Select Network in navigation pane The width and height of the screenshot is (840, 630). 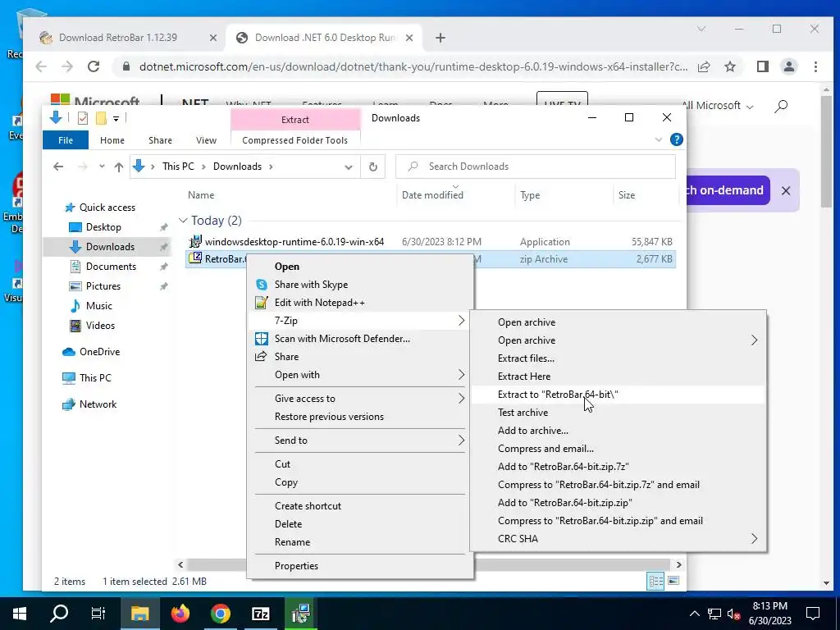[98, 404]
